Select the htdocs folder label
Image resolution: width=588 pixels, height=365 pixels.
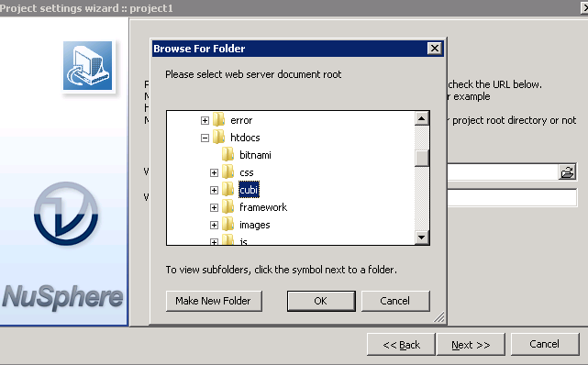click(x=245, y=138)
